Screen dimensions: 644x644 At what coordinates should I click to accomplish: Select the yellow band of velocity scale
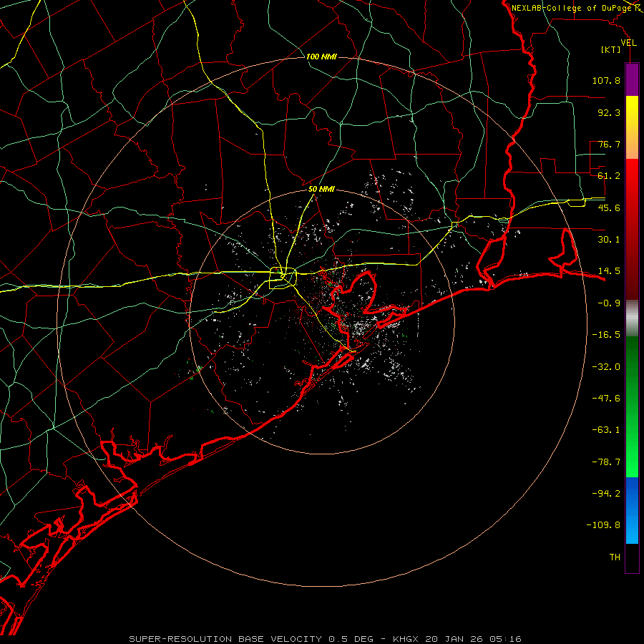pyautogui.click(x=632, y=127)
